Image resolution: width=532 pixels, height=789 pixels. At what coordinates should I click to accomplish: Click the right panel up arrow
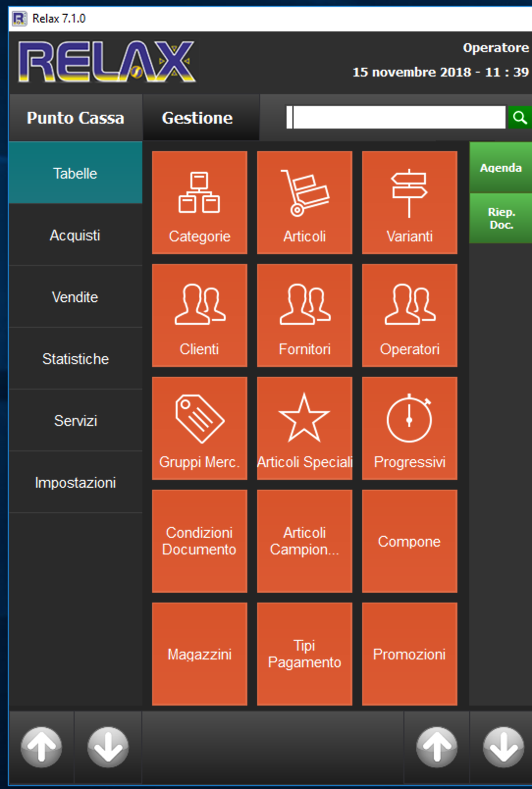[437, 747]
